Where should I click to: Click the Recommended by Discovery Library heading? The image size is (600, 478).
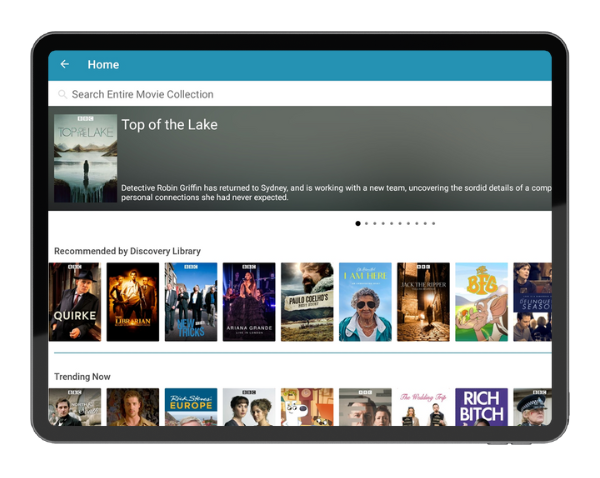click(x=127, y=251)
